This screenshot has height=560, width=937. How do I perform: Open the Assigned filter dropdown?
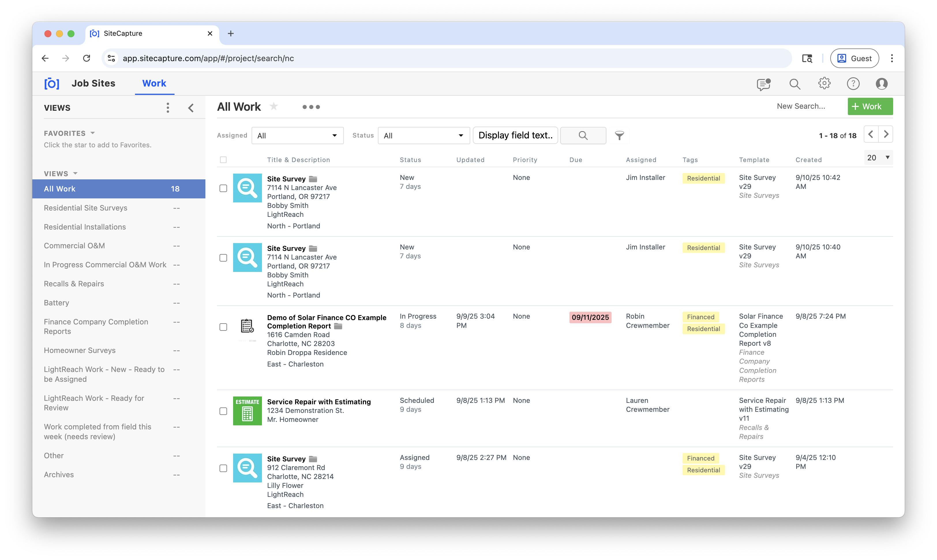pyautogui.click(x=297, y=136)
